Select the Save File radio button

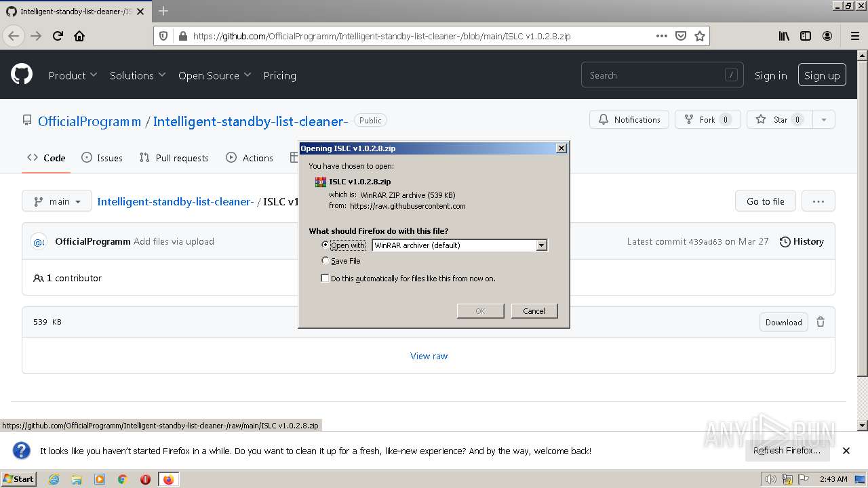325,260
